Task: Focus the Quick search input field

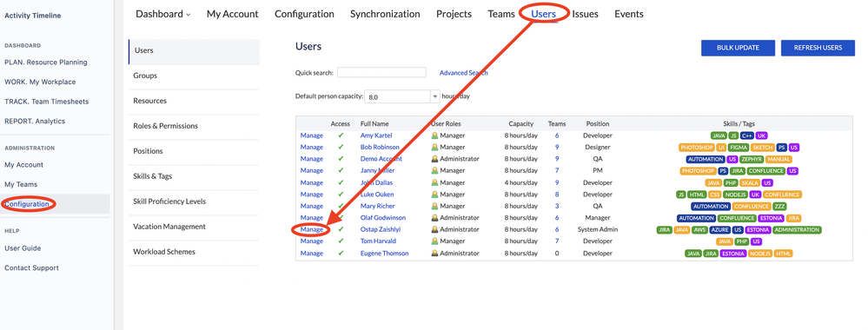Action: 381,73
